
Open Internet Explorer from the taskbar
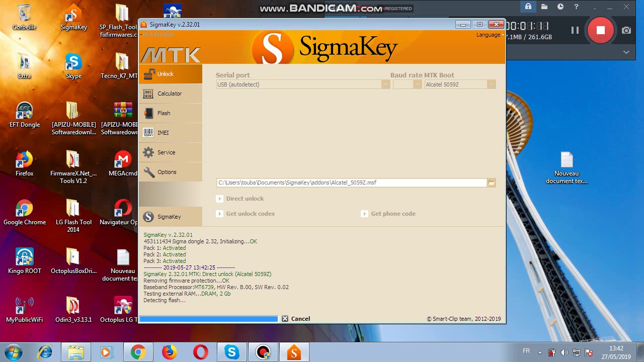coord(45,352)
